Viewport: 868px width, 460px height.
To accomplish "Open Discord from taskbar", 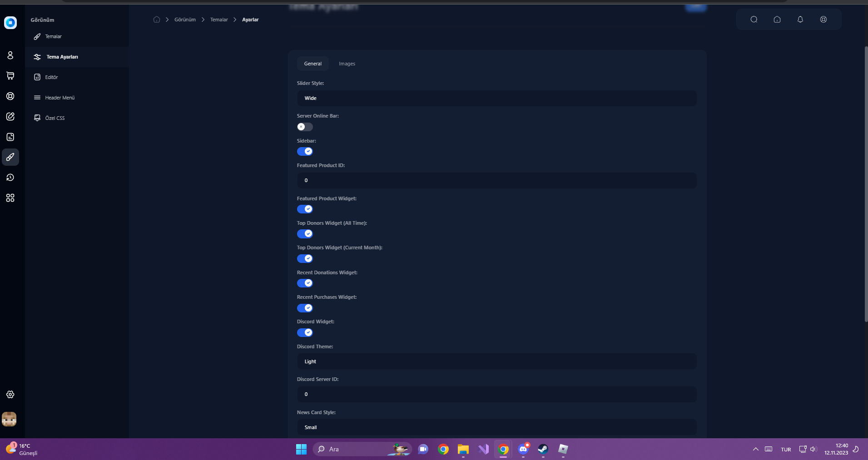I will coord(523,449).
